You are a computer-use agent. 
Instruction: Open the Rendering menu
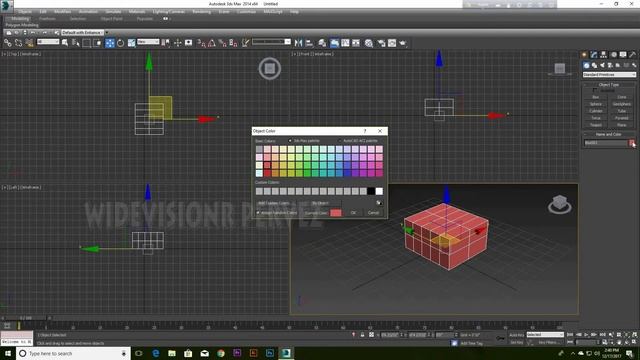pyautogui.click(x=202, y=12)
